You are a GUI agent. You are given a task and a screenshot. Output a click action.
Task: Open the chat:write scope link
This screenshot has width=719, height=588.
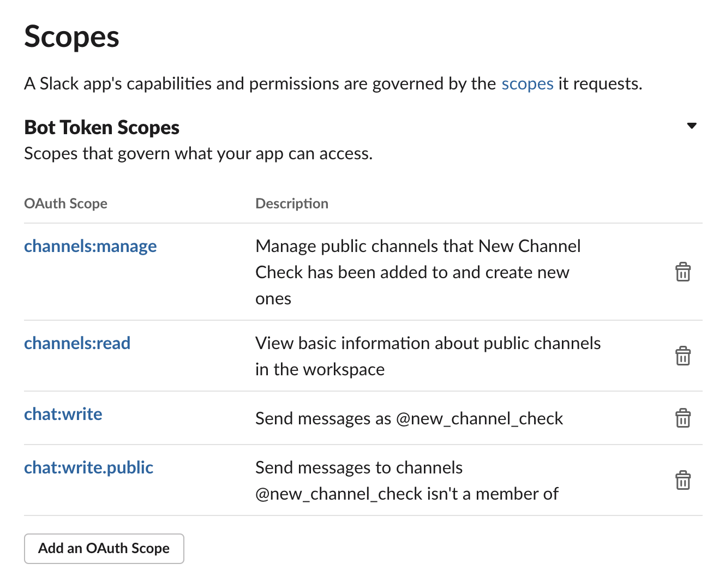(x=63, y=414)
